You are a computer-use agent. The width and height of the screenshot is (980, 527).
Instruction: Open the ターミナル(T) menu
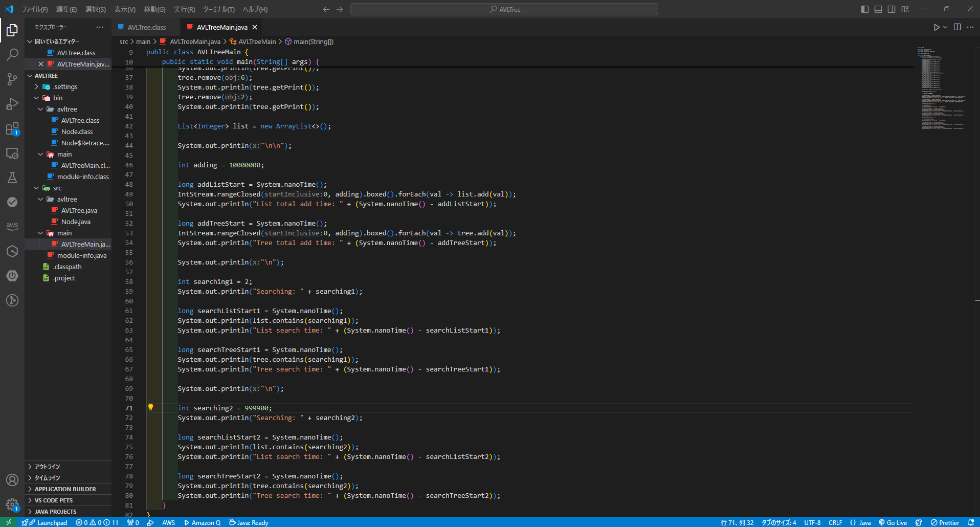pos(218,9)
